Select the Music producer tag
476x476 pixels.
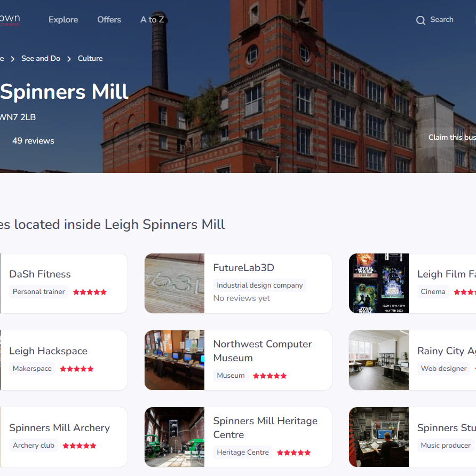[446, 446]
